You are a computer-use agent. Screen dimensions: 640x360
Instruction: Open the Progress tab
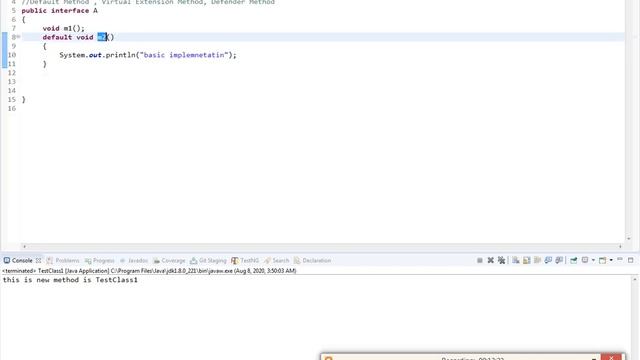point(100,260)
